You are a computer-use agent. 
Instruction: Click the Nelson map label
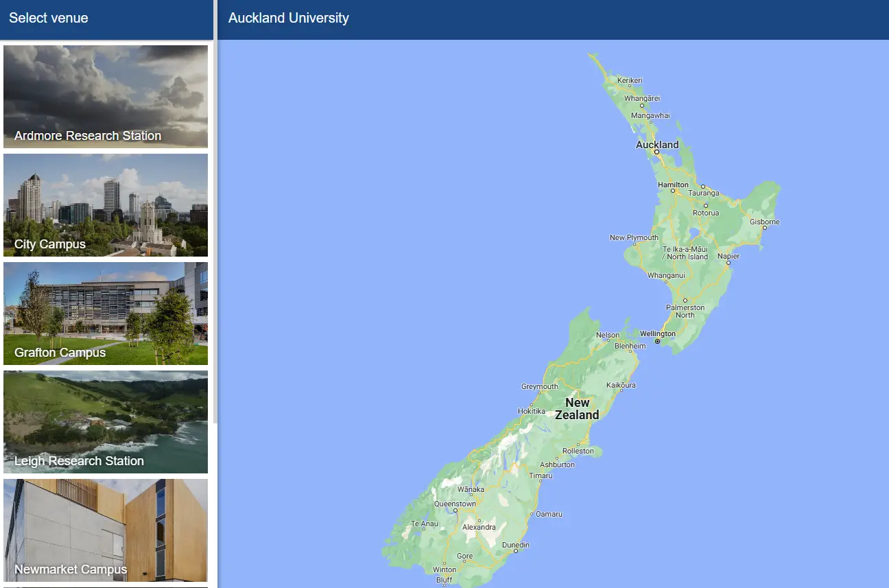coord(608,336)
